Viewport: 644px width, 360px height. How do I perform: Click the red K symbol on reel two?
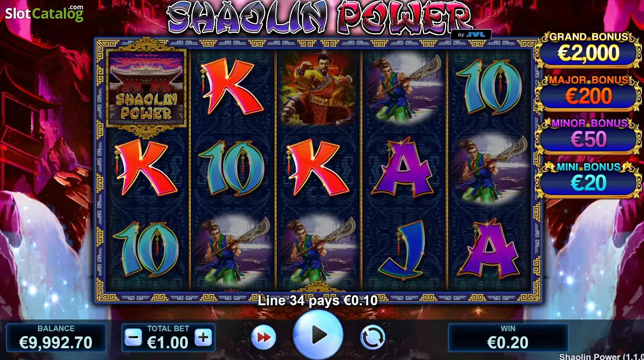point(231,86)
